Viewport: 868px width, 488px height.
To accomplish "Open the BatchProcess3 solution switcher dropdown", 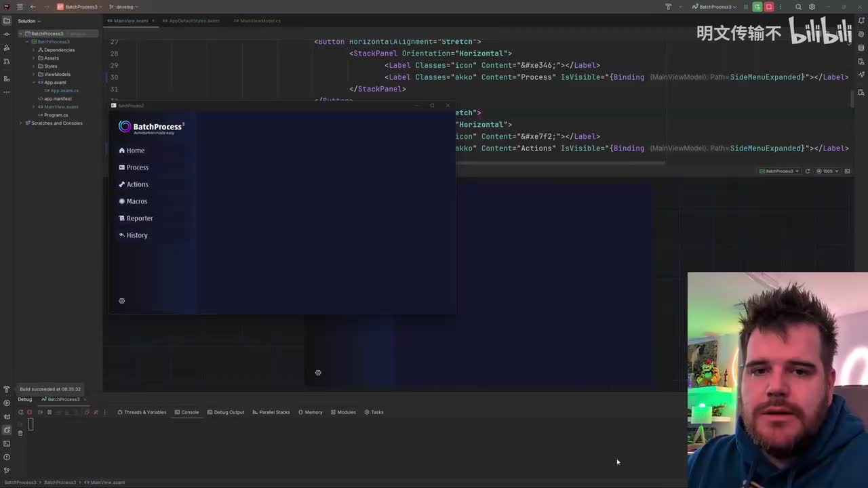I will pos(79,7).
